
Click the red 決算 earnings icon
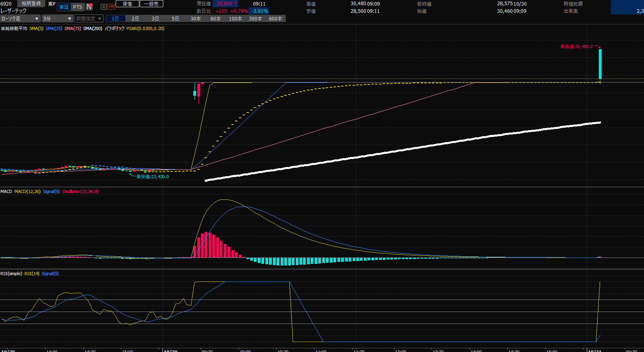[111, 7]
